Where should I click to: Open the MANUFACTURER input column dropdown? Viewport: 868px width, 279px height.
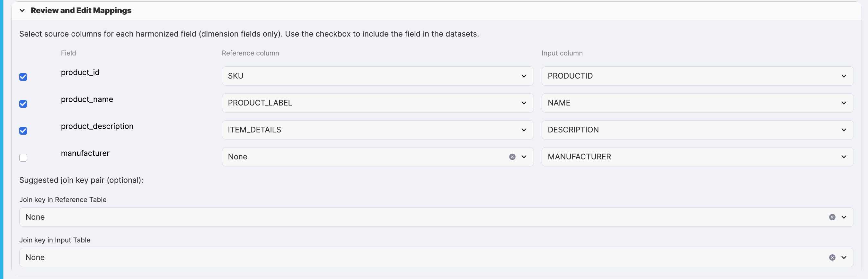pyautogui.click(x=697, y=157)
